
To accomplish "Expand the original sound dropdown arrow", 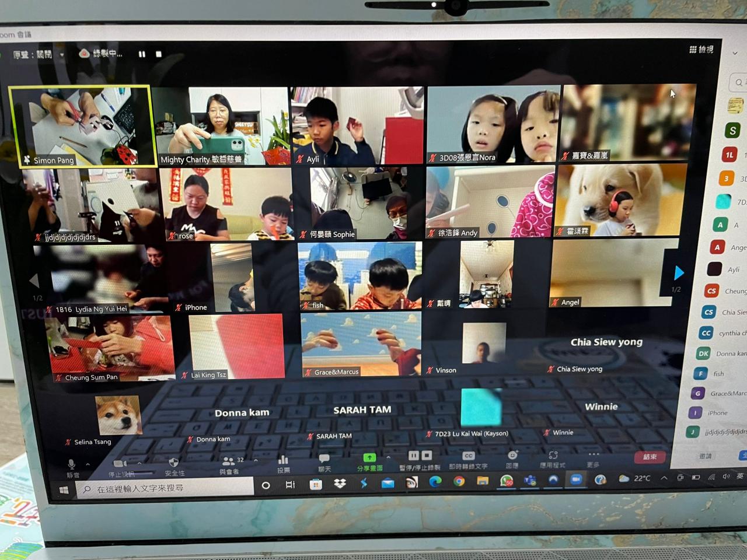I will 62,55.
